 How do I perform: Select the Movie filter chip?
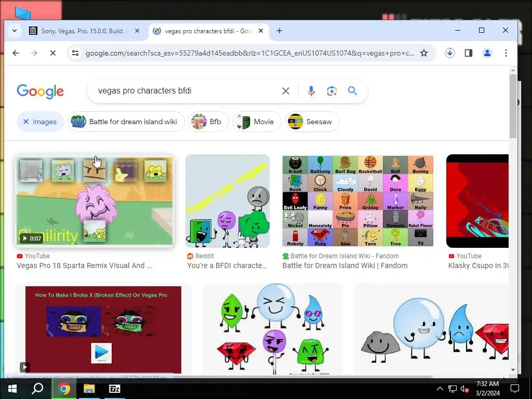257,122
